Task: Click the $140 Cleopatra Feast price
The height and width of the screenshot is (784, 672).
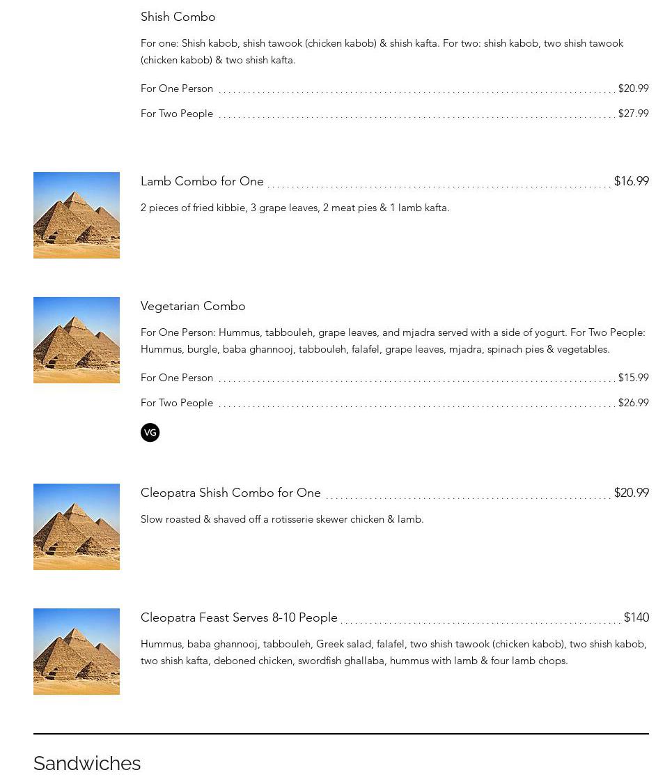Action: click(636, 617)
